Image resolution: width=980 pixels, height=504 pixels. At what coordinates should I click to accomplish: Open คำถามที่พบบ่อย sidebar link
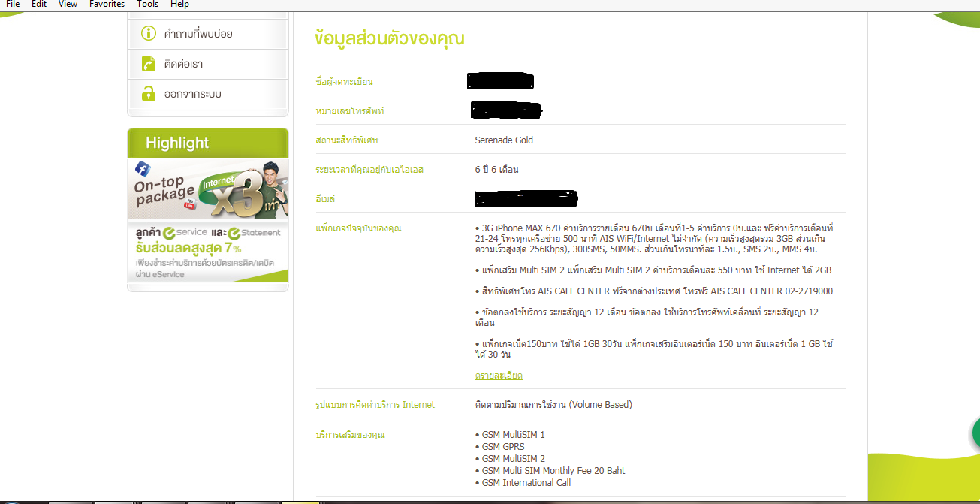coord(198,34)
